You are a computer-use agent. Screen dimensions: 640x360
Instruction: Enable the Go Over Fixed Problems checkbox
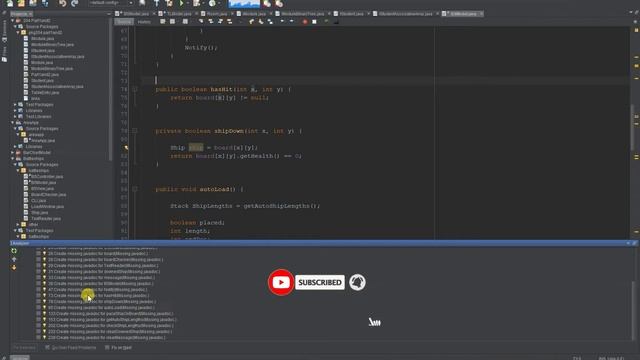(x=47, y=348)
